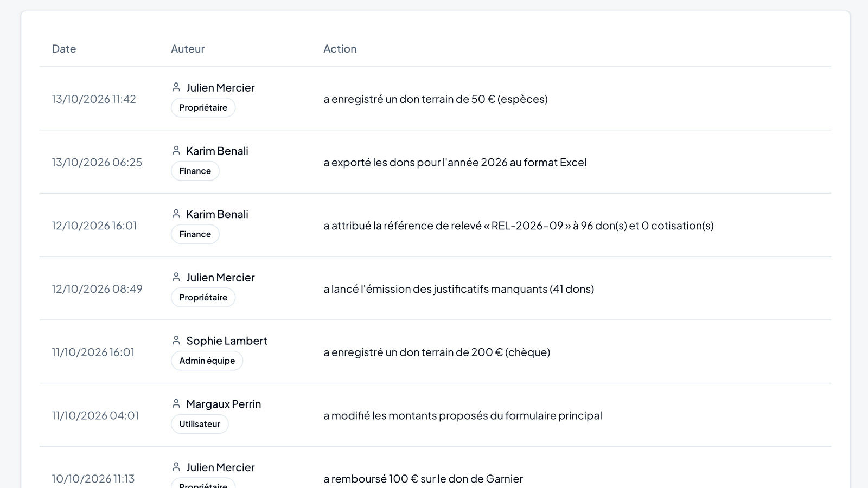The height and width of the screenshot is (488, 868).
Task: Click the user icon beside Julien Mercier 11:42 entry
Action: pyautogui.click(x=176, y=87)
